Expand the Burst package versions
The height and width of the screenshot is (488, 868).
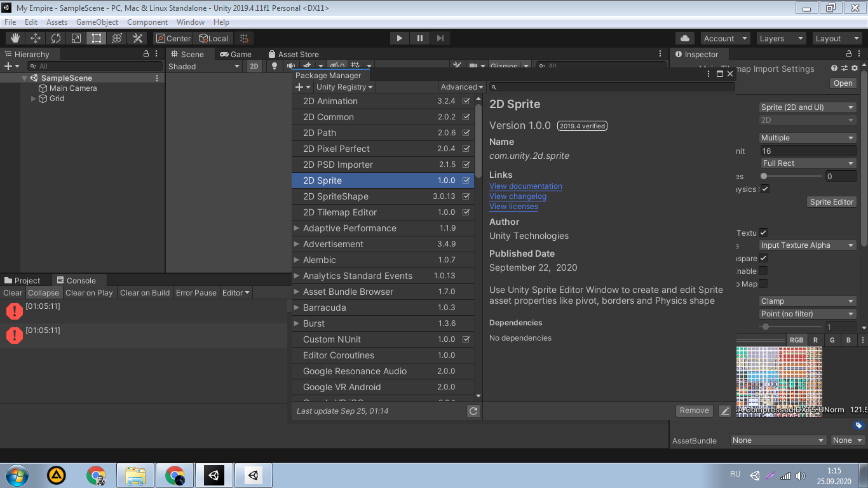pyautogui.click(x=297, y=323)
